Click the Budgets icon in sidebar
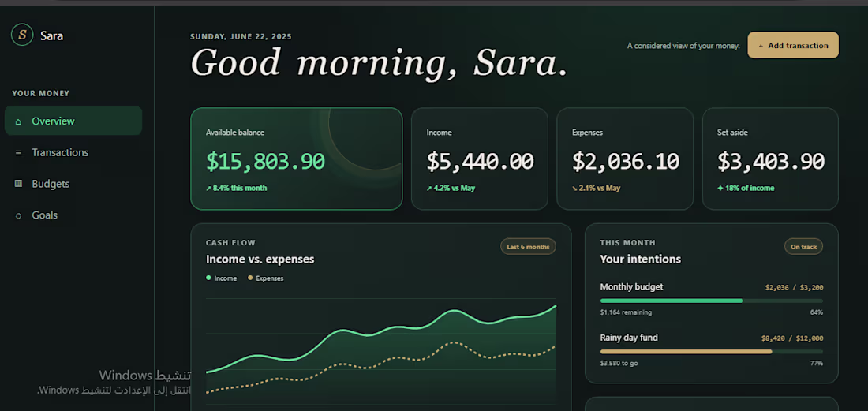 tap(18, 184)
